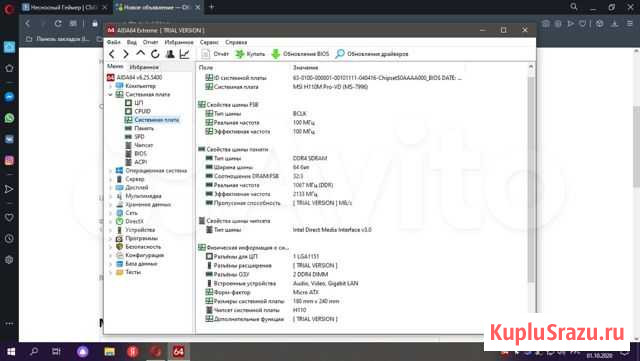
Task: Open WhatsApp in the Opera sidebar
Action: coord(9,118)
